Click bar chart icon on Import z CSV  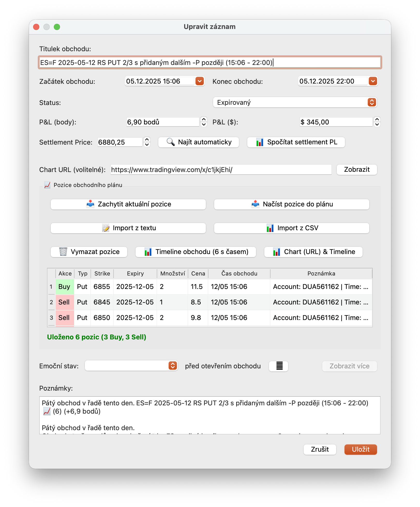(x=270, y=228)
